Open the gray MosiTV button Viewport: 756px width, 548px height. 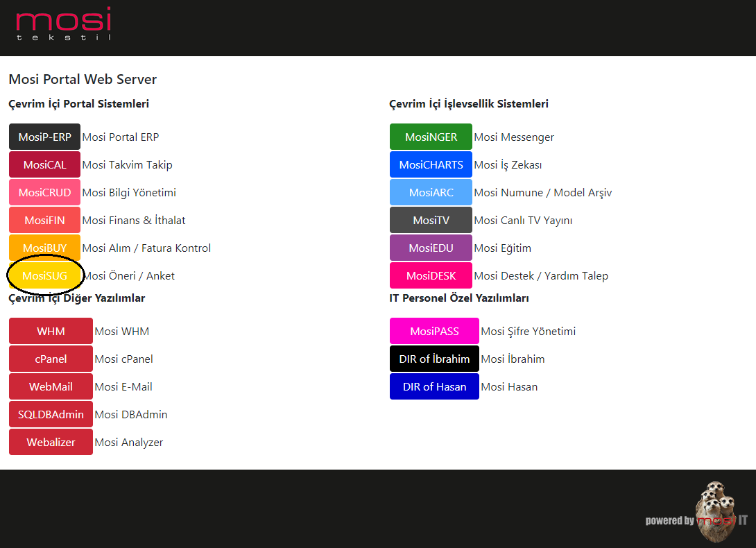click(x=431, y=220)
